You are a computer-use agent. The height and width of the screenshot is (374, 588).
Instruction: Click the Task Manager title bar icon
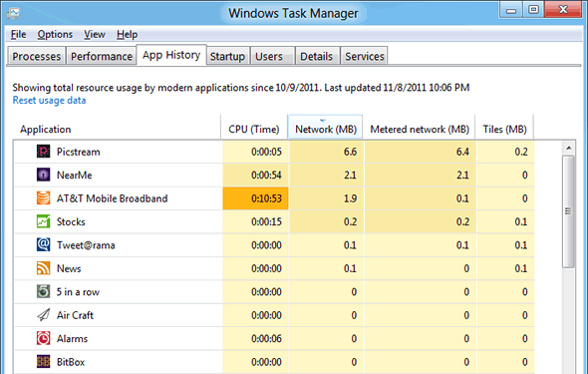pos(13,13)
